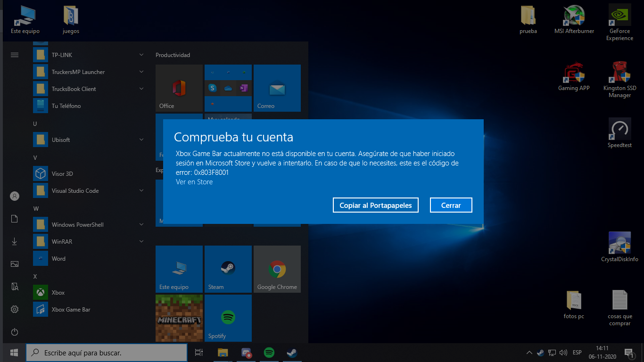Open CrystalDiskInfo desktop icon
Image resolution: width=644 pixels, height=362 pixels.
(619, 247)
